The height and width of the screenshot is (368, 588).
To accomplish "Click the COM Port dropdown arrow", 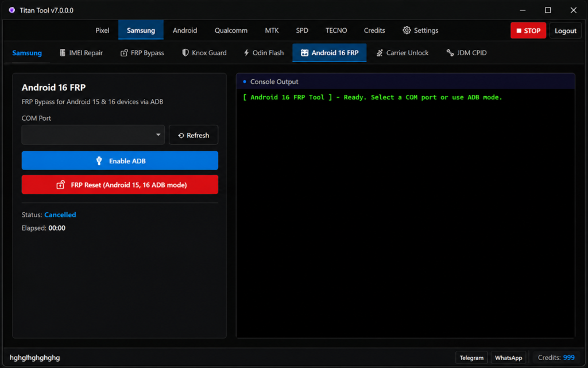I will point(158,135).
